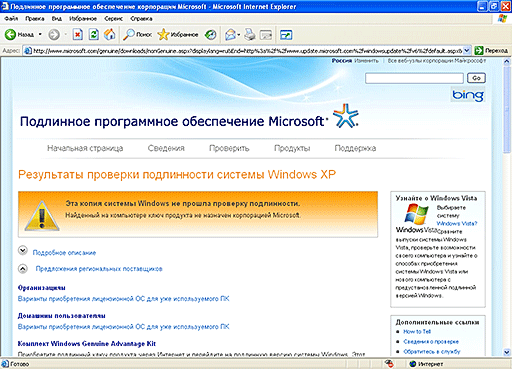
Task: Open the Windows Vista? link
Action: point(457,223)
